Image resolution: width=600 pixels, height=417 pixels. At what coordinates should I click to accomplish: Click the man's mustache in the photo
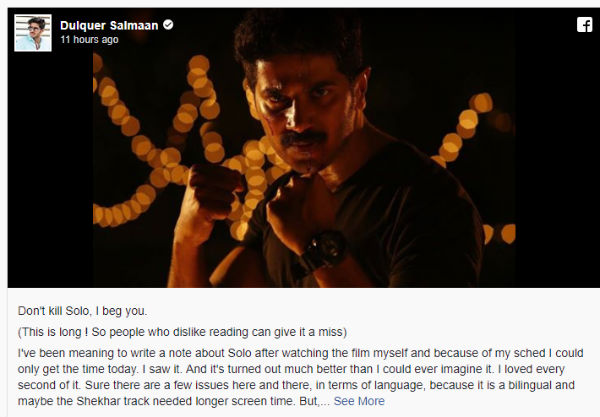(x=302, y=138)
